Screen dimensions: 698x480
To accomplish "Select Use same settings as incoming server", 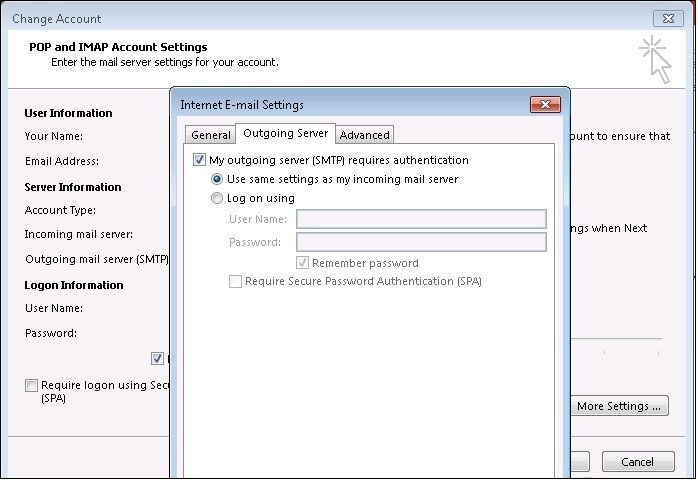I will tap(217, 179).
